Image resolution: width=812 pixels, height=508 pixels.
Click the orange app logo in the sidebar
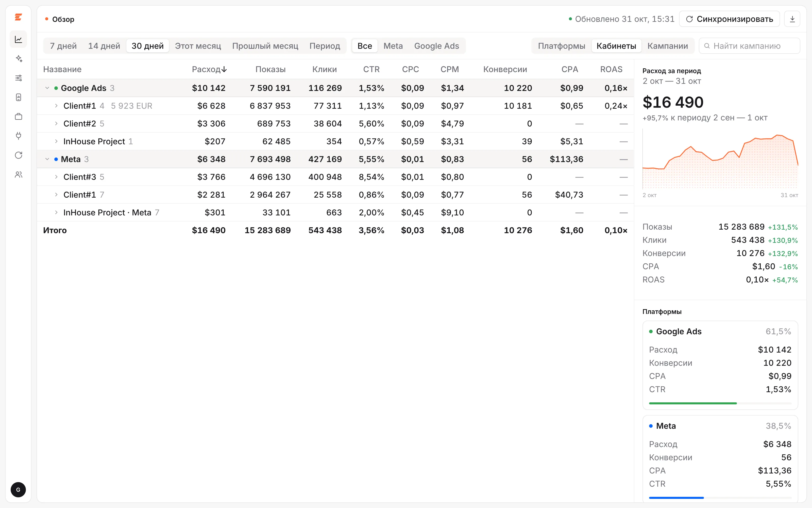click(x=19, y=17)
